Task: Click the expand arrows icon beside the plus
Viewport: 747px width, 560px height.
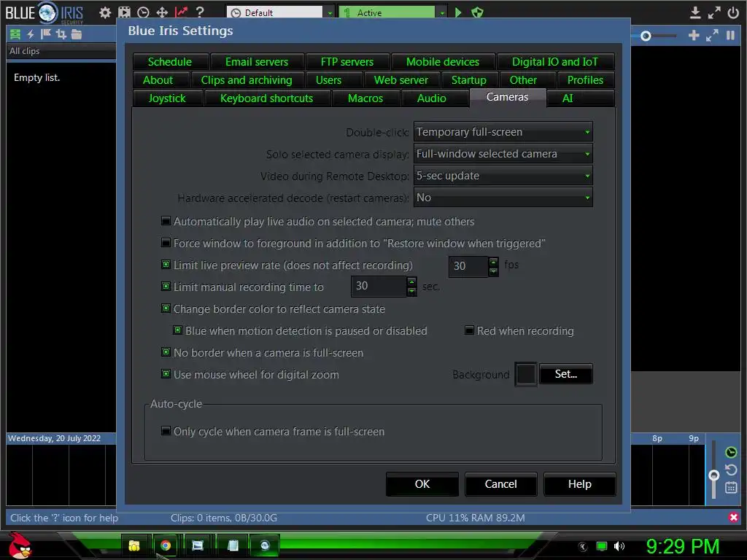Action: 712,35
